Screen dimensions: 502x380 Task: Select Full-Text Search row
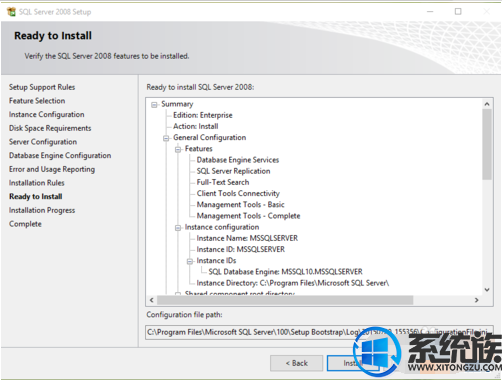pyautogui.click(x=223, y=182)
